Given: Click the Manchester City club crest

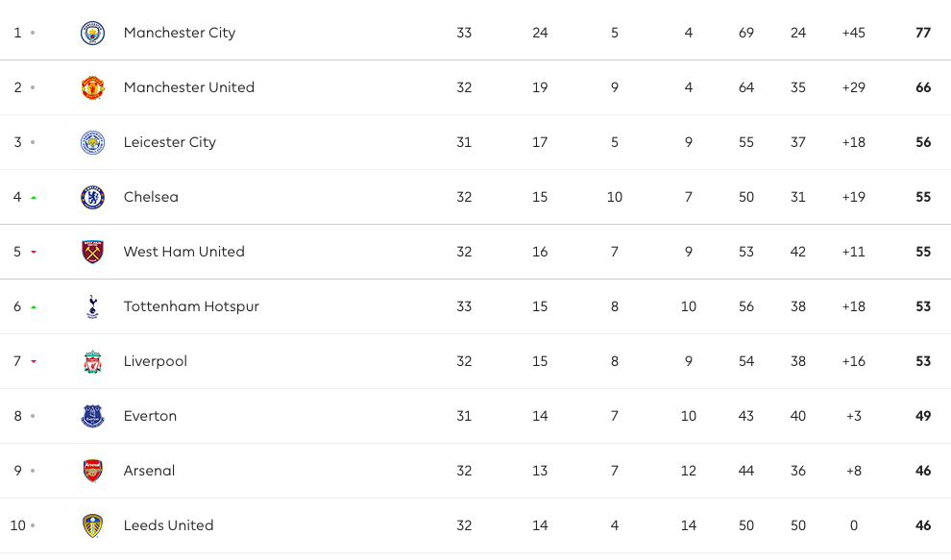Looking at the screenshot, I should click(x=93, y=33).
